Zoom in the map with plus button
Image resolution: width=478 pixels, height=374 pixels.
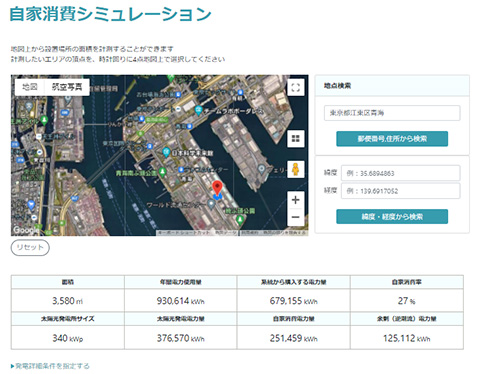click(296, 200)
